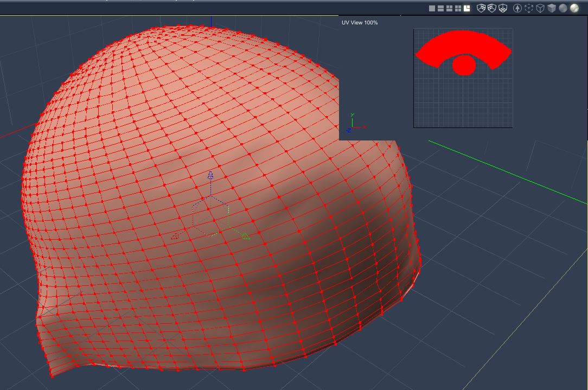Select the highlighted inset-view layout icon

coord(467,8)
